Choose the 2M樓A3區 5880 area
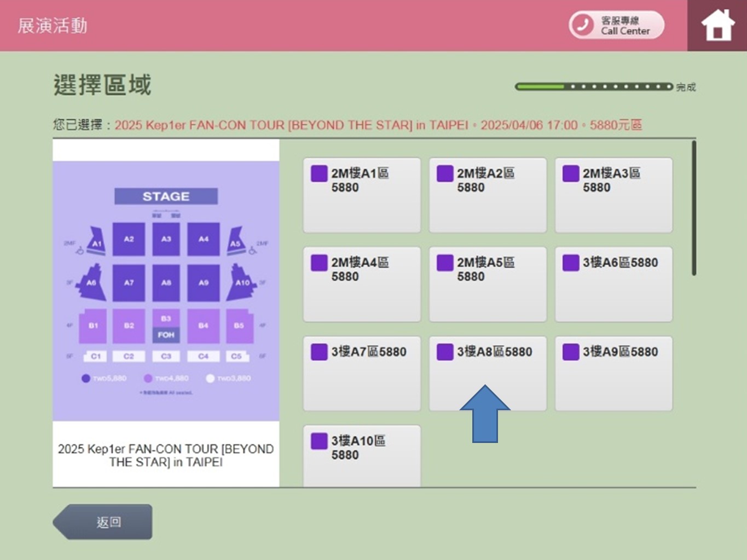The image size is (747, 560). click(614, 195)
